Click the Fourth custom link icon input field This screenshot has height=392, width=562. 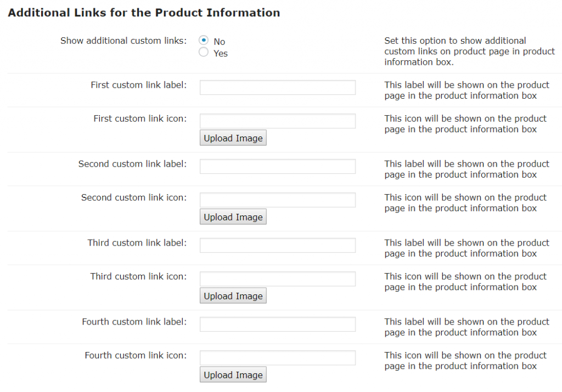point(277,357)
